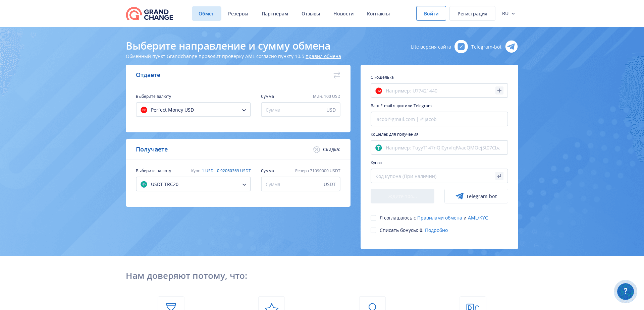Open the USDT TRC20 currency dropdown

[193, 184]
